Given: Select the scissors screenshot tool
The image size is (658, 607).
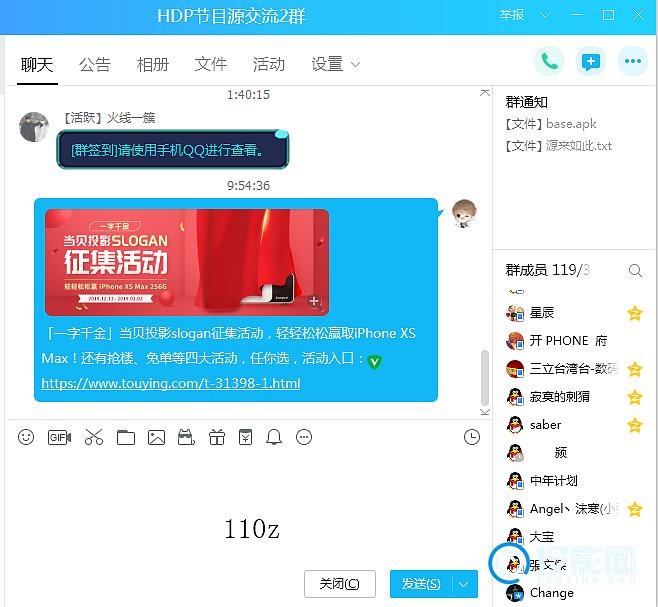Looking at the screenshot, I should click(94, 437).
